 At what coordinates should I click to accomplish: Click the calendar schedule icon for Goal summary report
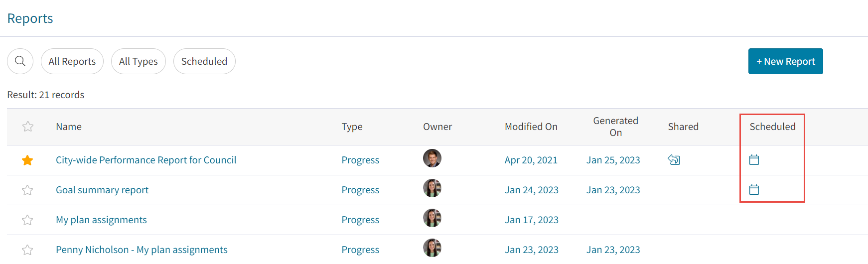754,190
